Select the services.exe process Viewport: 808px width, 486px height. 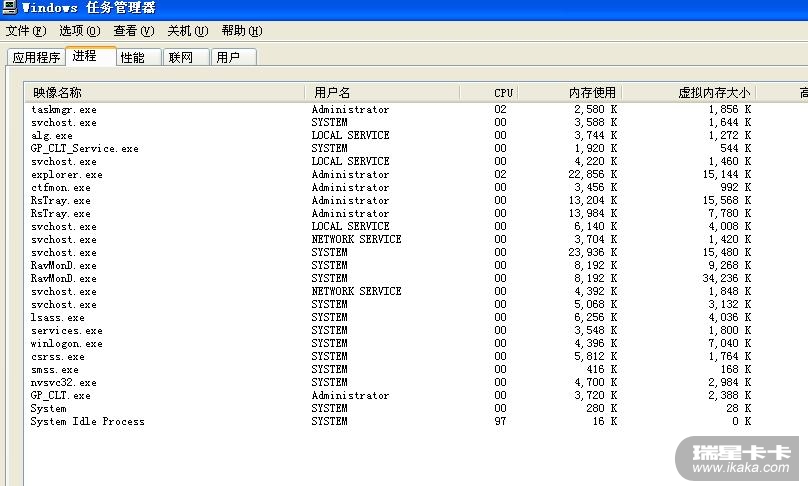pos(66,330)
